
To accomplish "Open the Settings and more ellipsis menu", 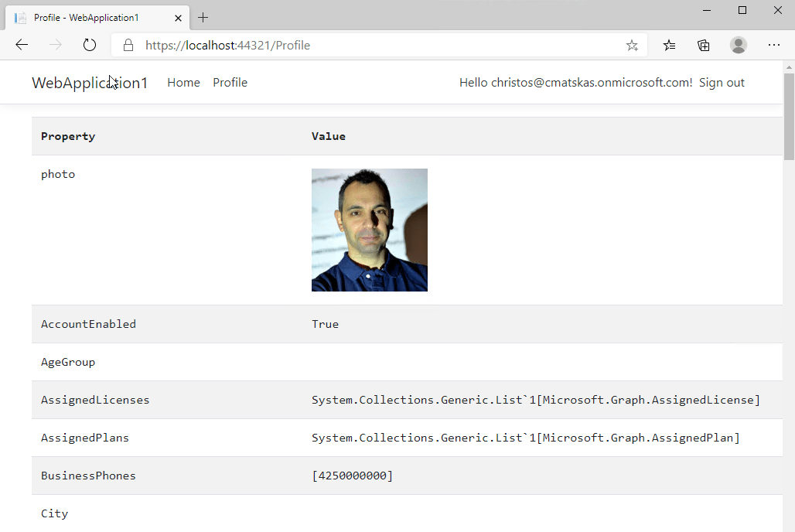I will [x=774, y=45].
